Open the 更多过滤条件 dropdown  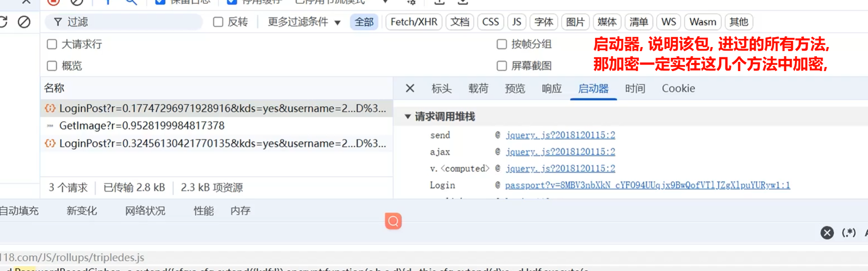(304, 22)
